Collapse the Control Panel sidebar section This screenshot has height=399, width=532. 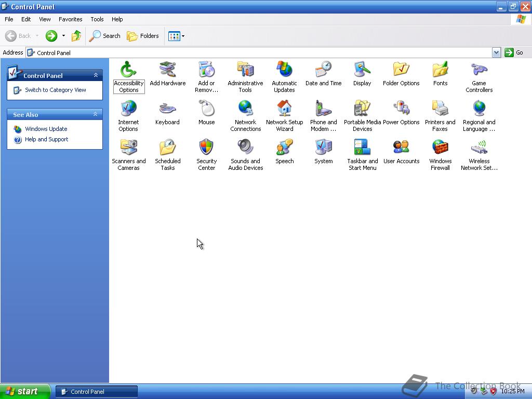pos(96,75)
